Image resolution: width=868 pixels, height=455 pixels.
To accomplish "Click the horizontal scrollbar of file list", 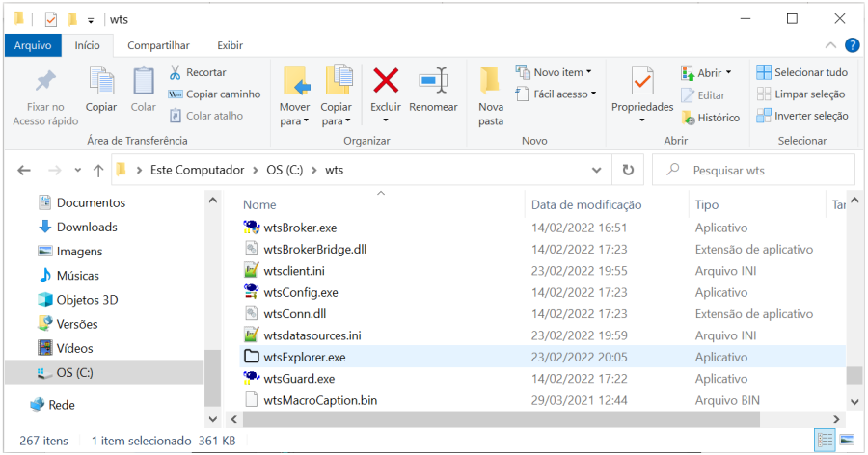I will tap(501, 419).
